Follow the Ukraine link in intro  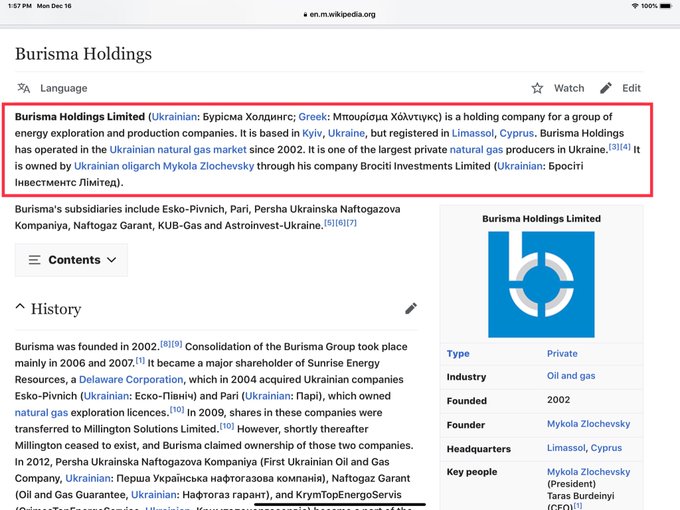tap(346, 133)
